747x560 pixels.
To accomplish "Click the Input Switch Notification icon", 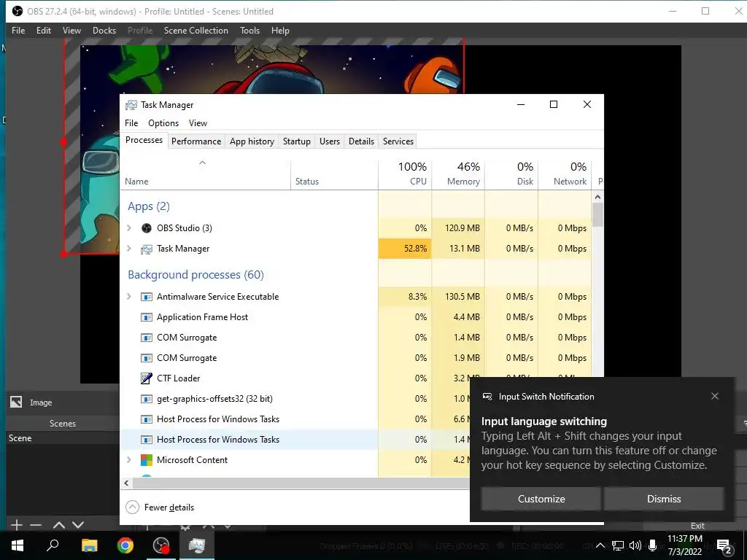I will 487,397.
